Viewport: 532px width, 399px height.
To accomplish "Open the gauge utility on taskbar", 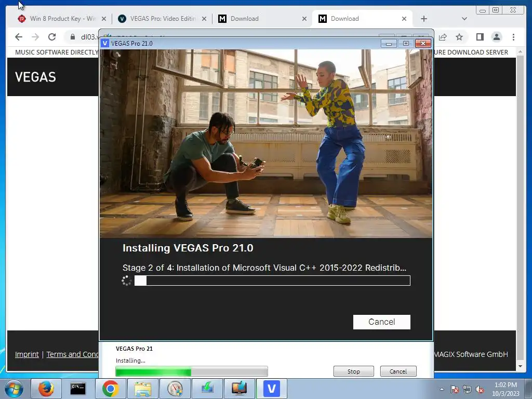I will (x=175, y=389).
